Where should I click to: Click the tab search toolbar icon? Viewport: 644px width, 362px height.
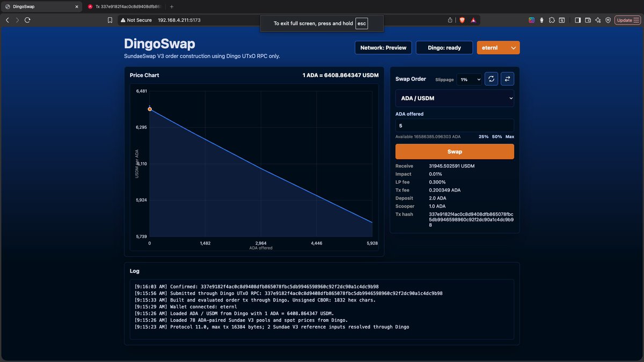[x=561, y=20]
